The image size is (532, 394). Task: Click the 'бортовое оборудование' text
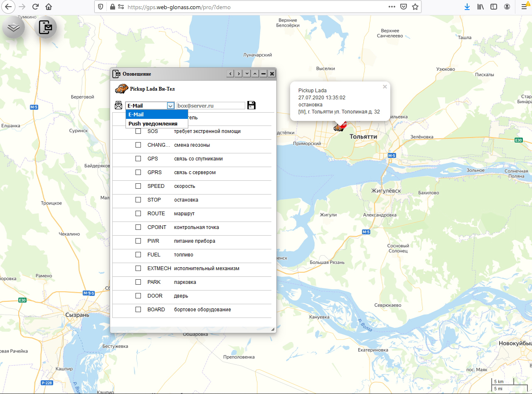(202, 310)
